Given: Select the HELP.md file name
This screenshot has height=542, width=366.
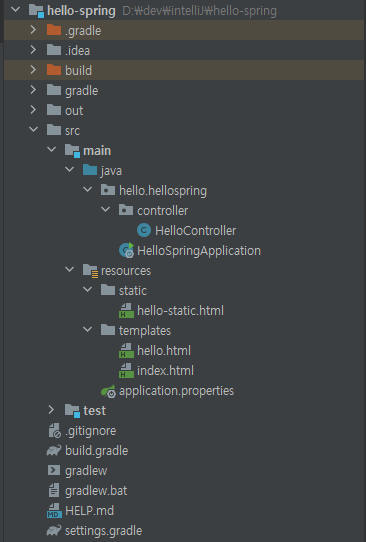Looking at the screenshot, I should [x=90, y=511].
